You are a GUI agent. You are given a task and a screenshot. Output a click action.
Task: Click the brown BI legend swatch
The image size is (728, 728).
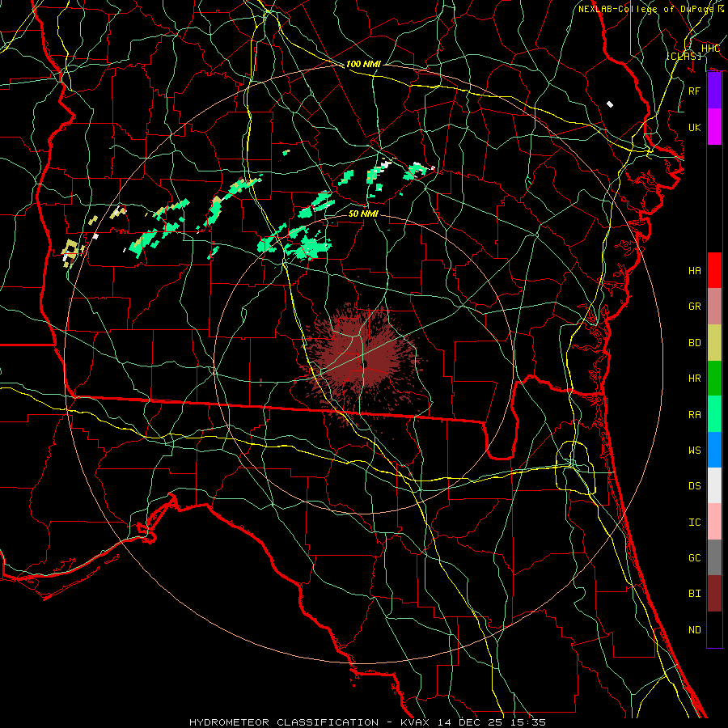pyautogui.click(x=714, y=594)
